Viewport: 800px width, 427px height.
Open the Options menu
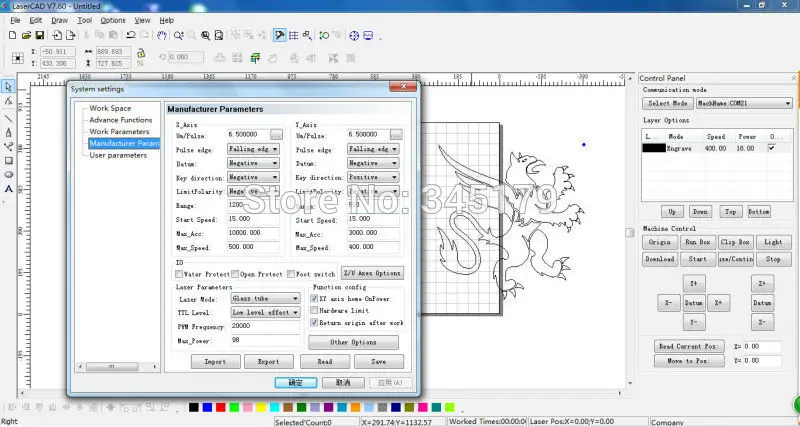point(113,20)
